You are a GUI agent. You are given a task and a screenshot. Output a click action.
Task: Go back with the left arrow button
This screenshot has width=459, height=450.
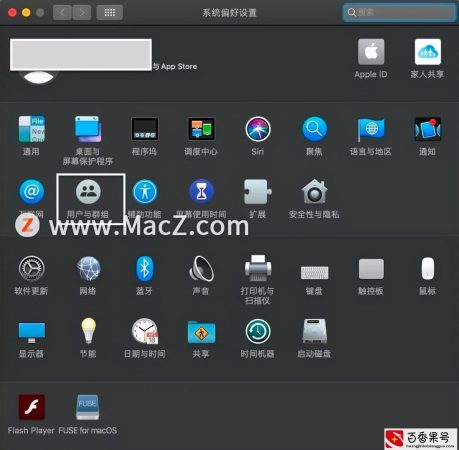tap(62, 13)
